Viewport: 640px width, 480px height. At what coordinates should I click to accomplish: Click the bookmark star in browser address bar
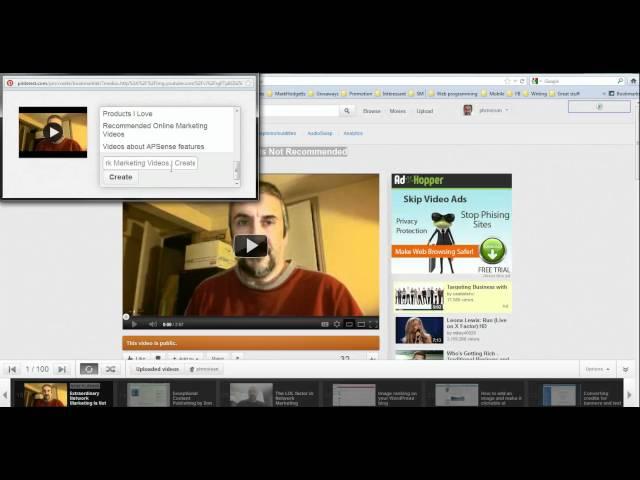(x=507, y=81)
